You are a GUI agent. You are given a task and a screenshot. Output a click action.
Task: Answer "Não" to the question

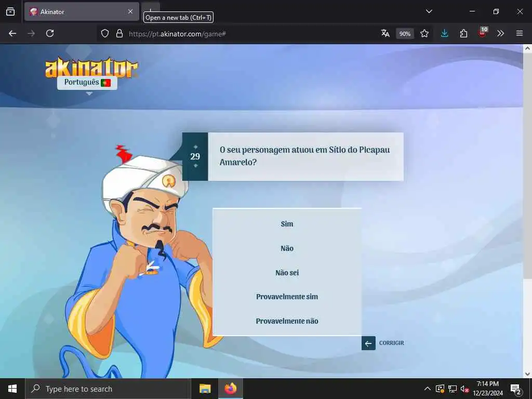click(287, 248)
